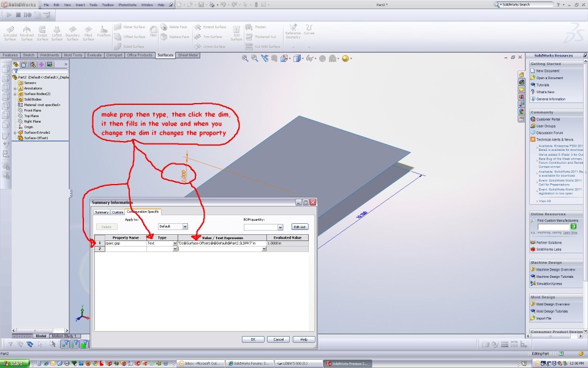This screenshot has width=588, height=368.
Task: Switch to the Evaluate ribbon tab
Action: tap(94, 55)
